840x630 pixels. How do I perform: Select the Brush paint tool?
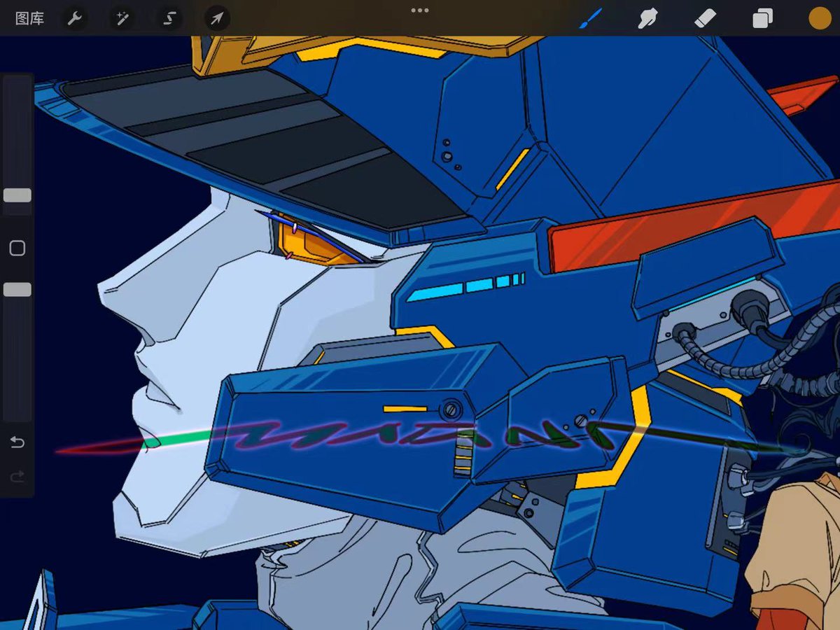tap(591, 18)
